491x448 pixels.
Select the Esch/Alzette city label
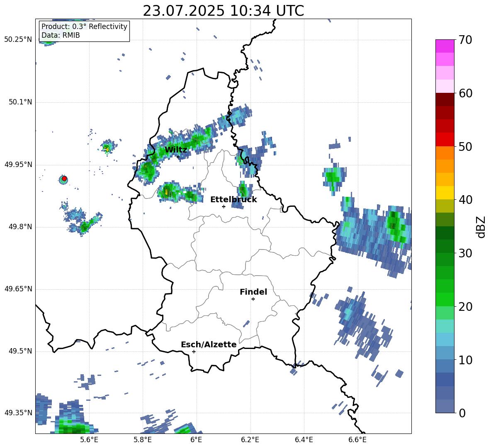pyautogui.click(x=209, y=344)
